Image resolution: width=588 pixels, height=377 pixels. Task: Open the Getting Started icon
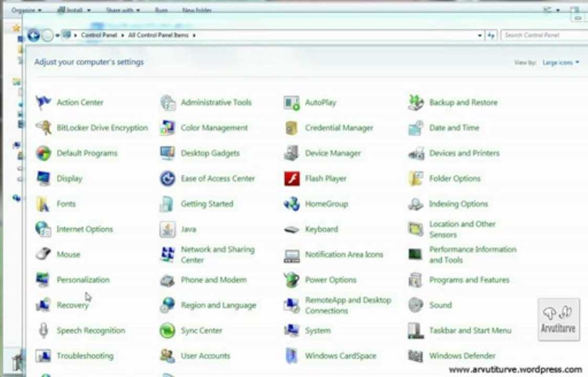(x=168, y=204)
